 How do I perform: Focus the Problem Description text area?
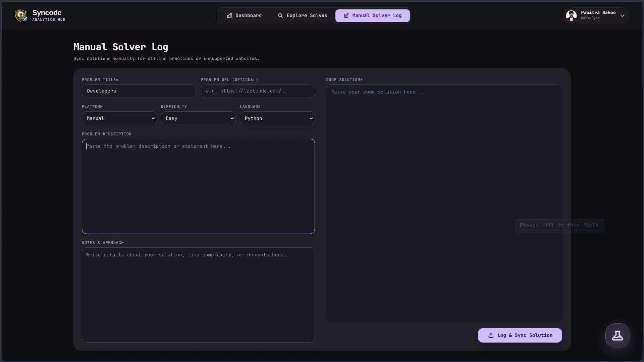[198, 186]
